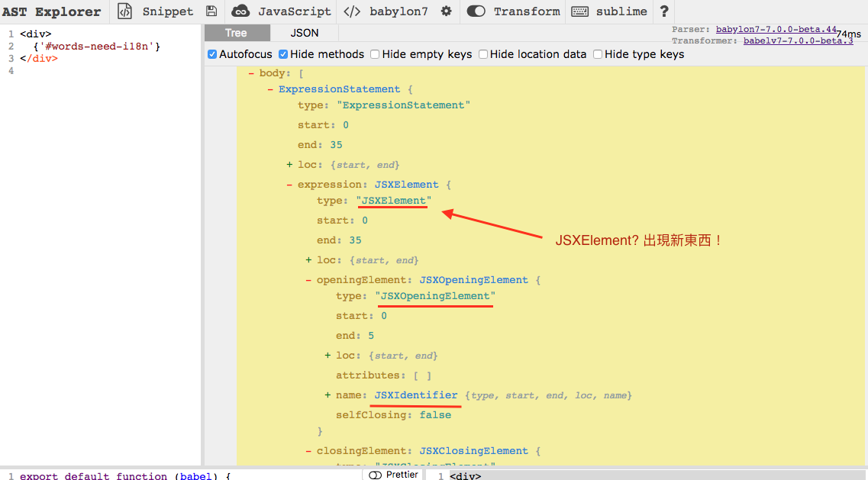Click the "ExpressionStatement" string value
The height and width of the screenshot is (480, 868).
(x=404, y=105)
